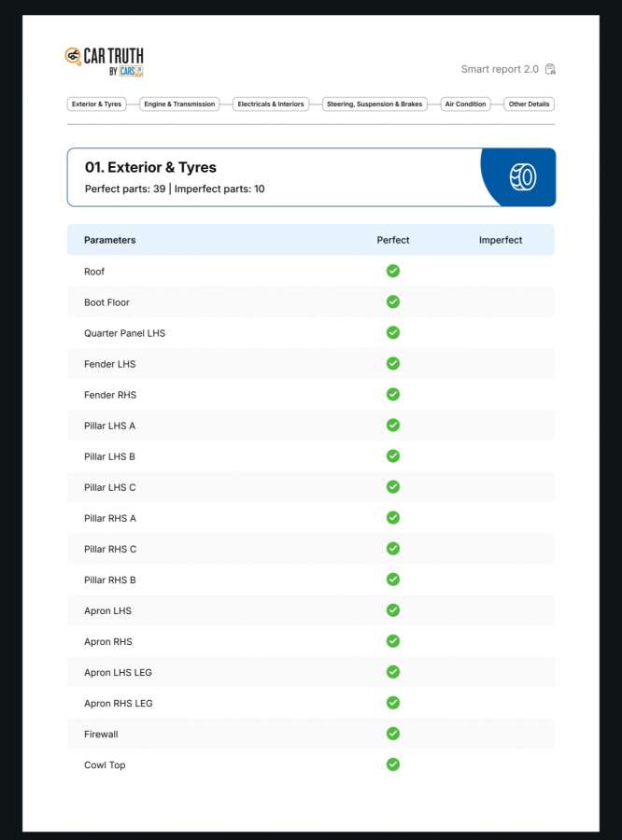Click the check icon for Pillar RHS C

pyautogui.click(x=393, y=549)
